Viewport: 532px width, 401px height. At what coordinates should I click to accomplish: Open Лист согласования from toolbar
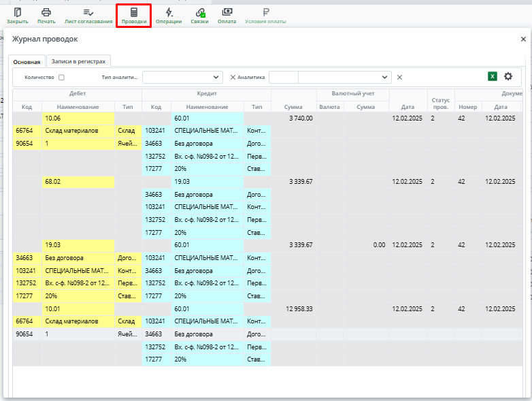click(x=88, y=13)
